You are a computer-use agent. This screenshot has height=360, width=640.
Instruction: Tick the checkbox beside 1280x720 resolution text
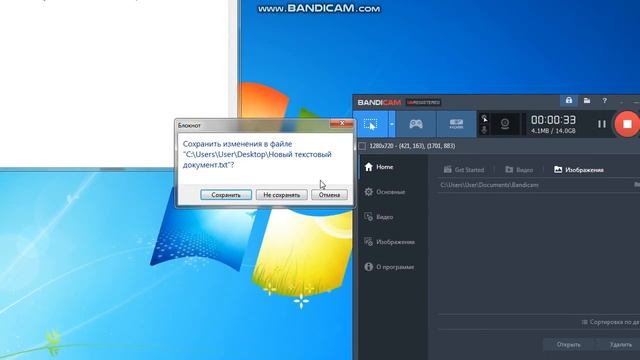click(362, 146)
